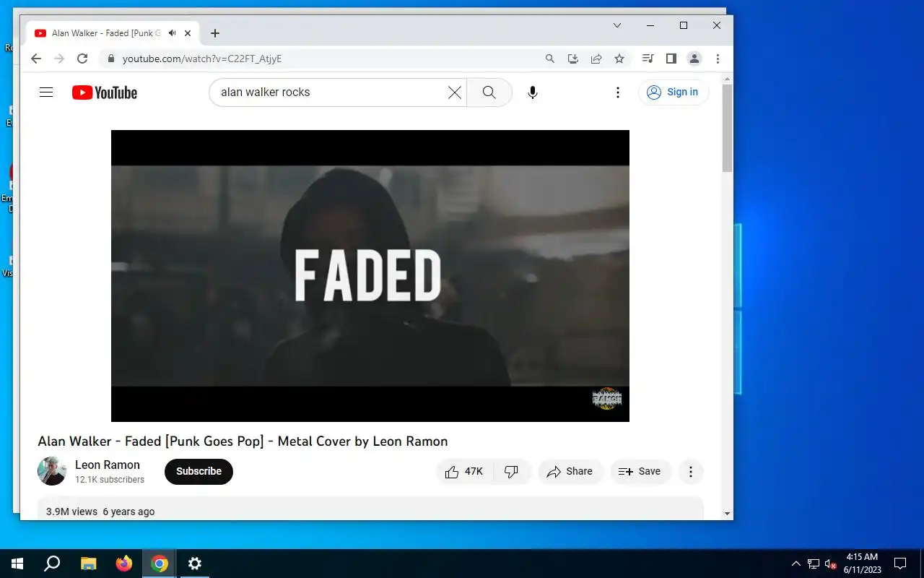Open Chrome tab search dropdown arrow

(617, 25)
